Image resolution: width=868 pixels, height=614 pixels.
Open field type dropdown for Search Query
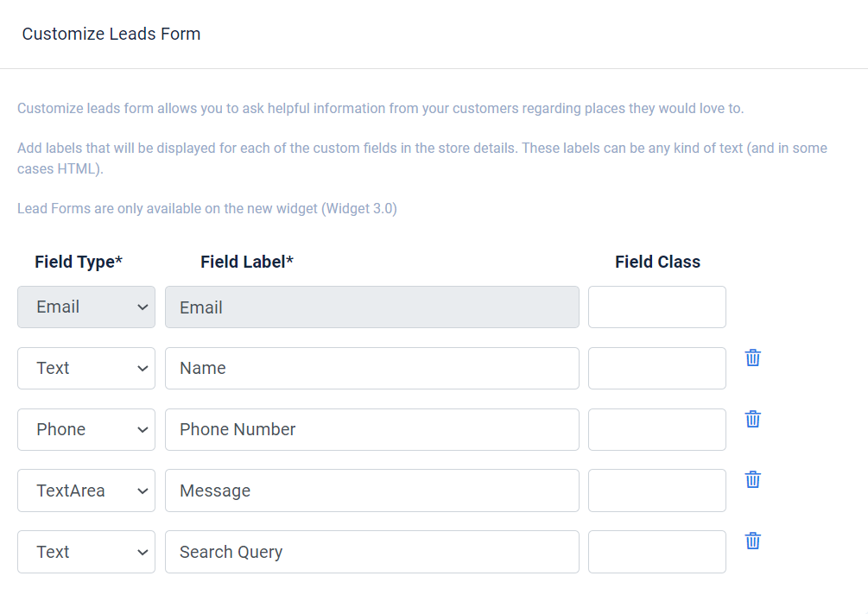(x=86, y=552)
